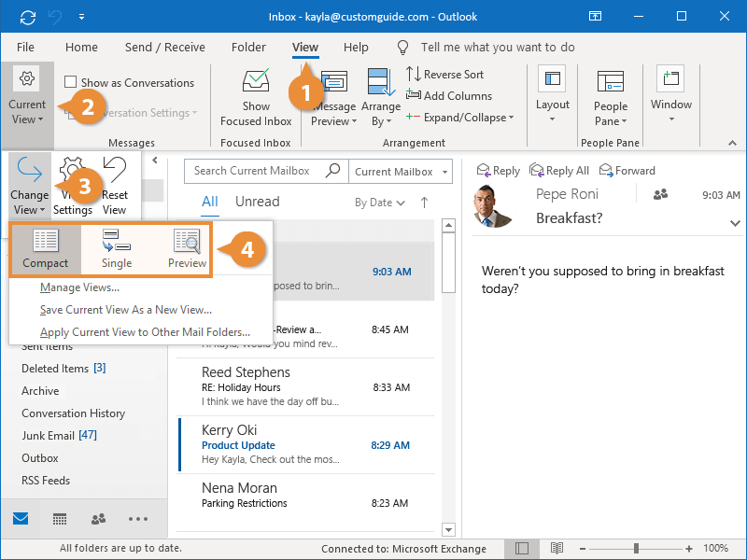
Task: Click the Undo icon in the title bar
Action: coord(55,17)
